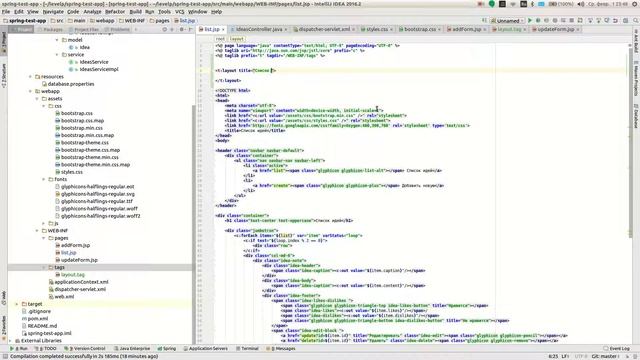Open Project Structure icon in toolbar
Image resolution: width=640 pixels, height=360 pixels.
click(625, 20)
